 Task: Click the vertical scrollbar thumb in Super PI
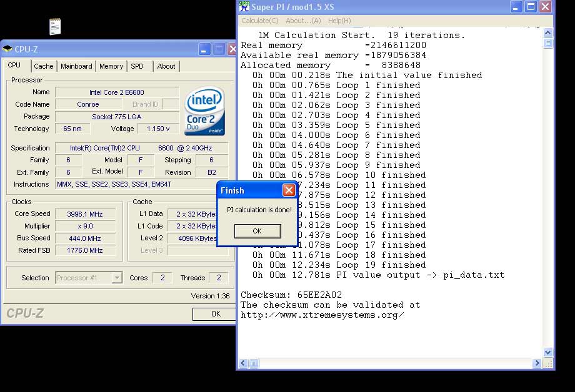(548, 43)
